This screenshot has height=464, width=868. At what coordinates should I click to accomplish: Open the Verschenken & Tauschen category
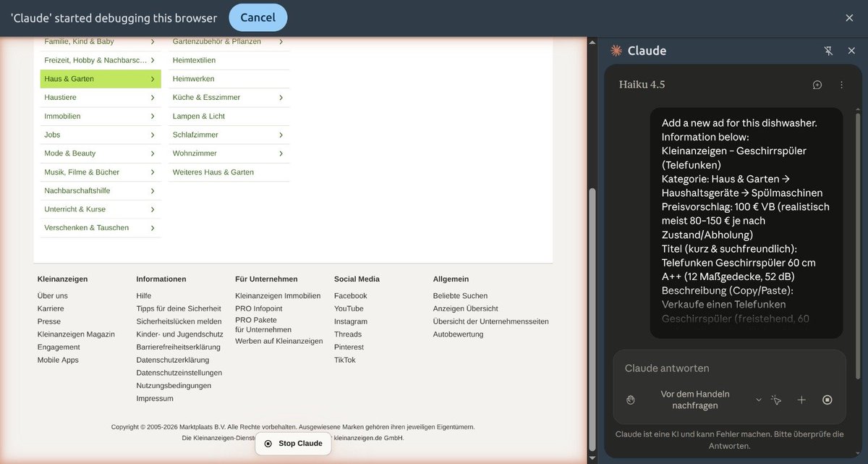101,228
